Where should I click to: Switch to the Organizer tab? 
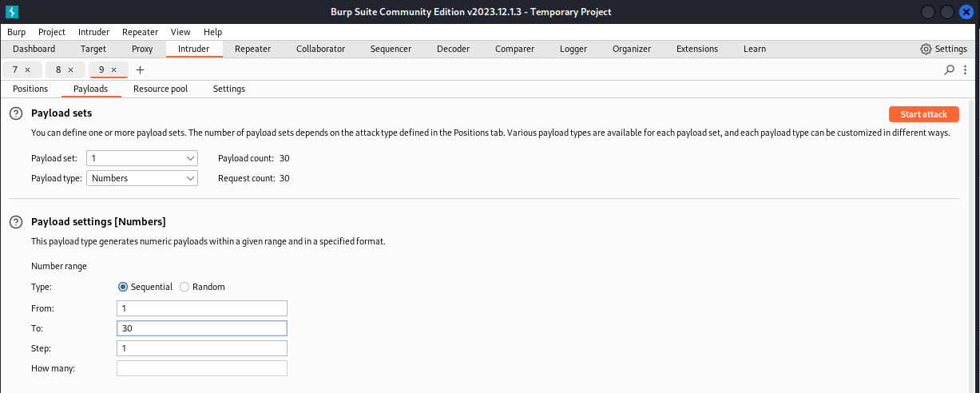coord(632,49)
